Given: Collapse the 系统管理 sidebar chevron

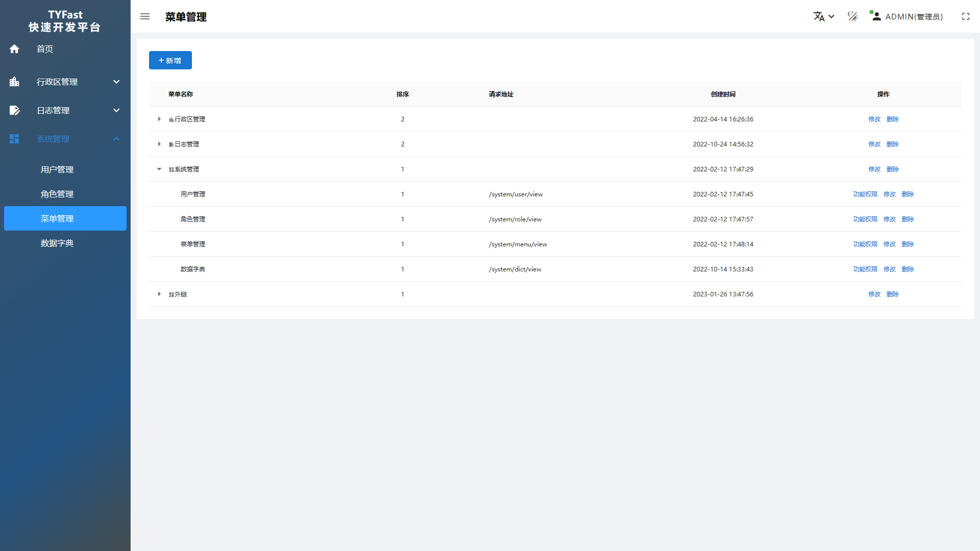Looking at the screenshot, I should point(116,139).
